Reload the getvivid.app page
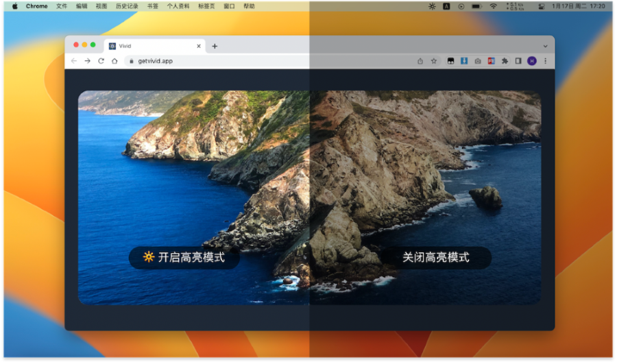The image size is (617, 364). 101,61
